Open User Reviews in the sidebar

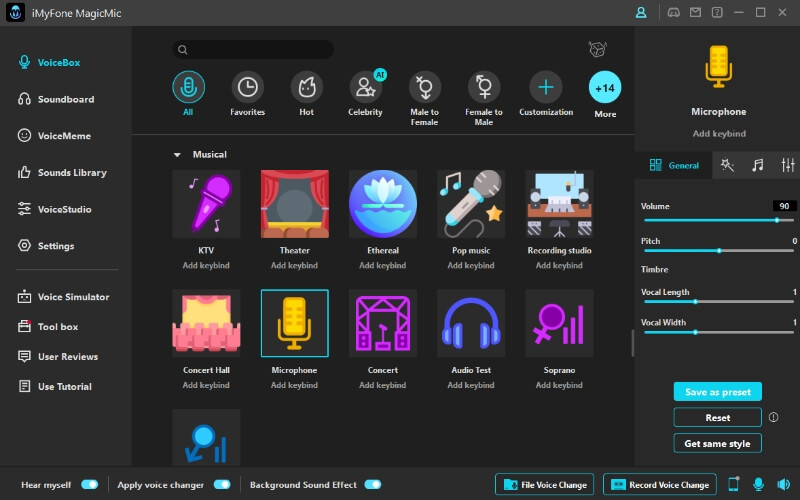(x=58, y=357)
